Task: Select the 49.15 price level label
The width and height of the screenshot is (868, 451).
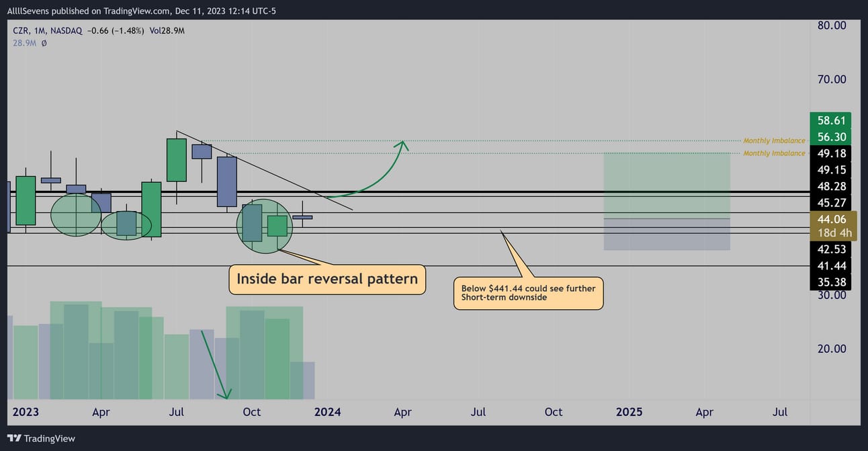Action: [831, 169]
